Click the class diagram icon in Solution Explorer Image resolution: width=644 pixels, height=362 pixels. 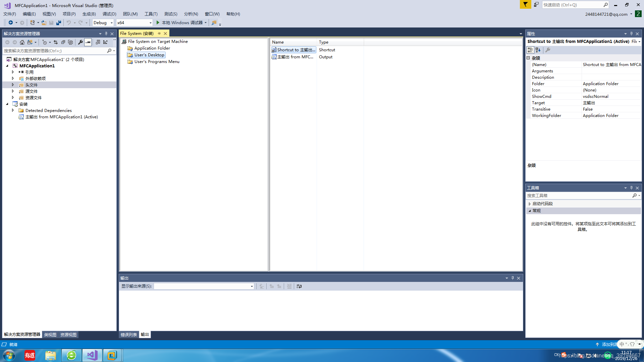(105, 42)
